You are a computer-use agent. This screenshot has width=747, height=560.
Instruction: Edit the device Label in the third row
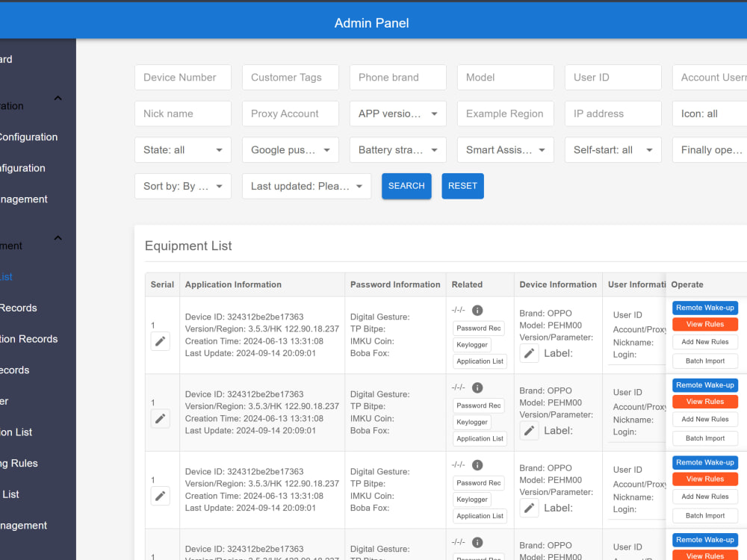tap(529, 508)
